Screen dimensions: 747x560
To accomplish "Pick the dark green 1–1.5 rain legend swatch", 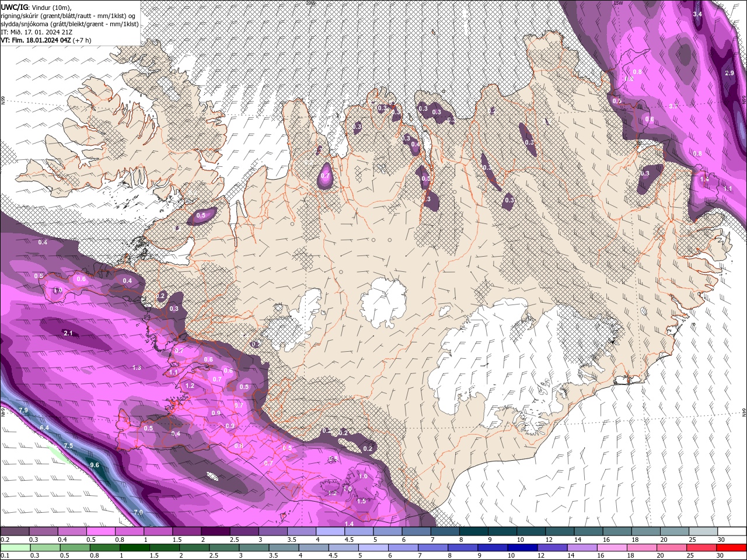I will tap(135, 547).
